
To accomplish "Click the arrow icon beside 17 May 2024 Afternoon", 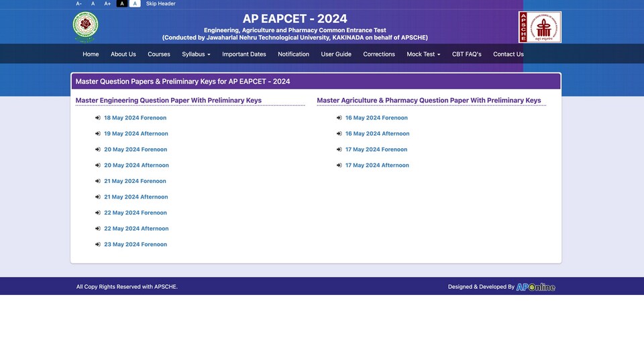I will (x=339, y=166).
